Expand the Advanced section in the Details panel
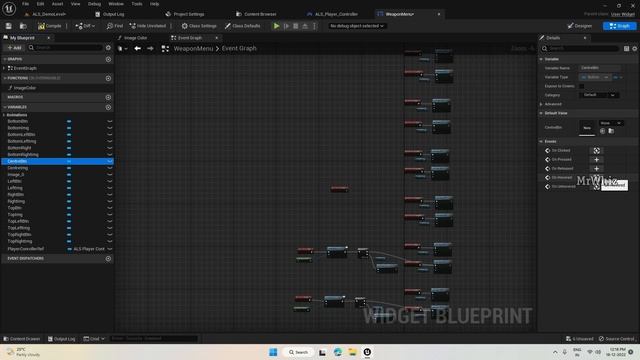The height and width of the screenshot is (360, 640). (x=542, y=104)
